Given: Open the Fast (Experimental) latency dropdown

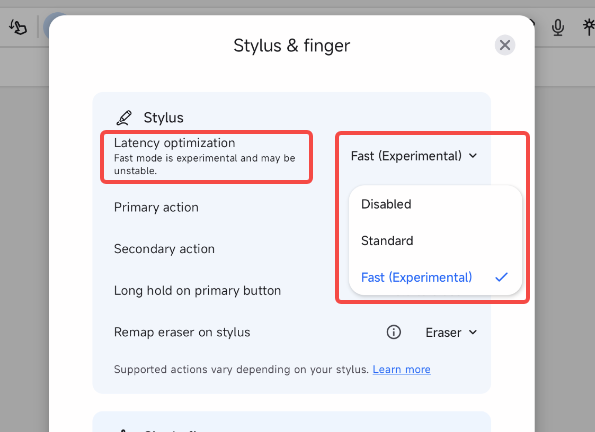Looking at the screenshot, I should (414, 156).
